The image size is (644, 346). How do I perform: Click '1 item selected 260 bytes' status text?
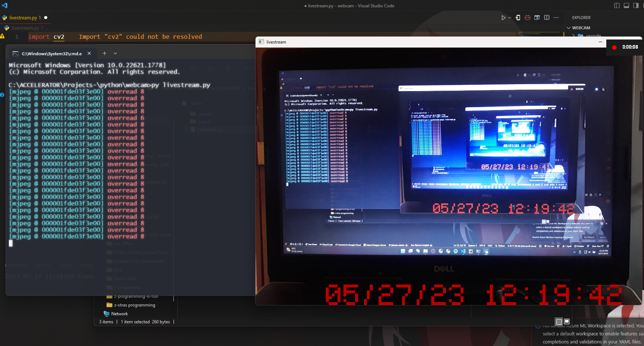pos(145,322)
